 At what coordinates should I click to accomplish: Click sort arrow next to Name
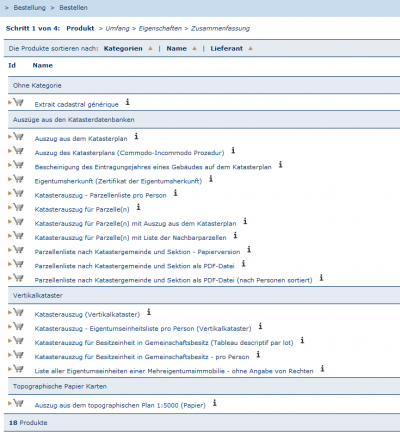coord(194,48)
